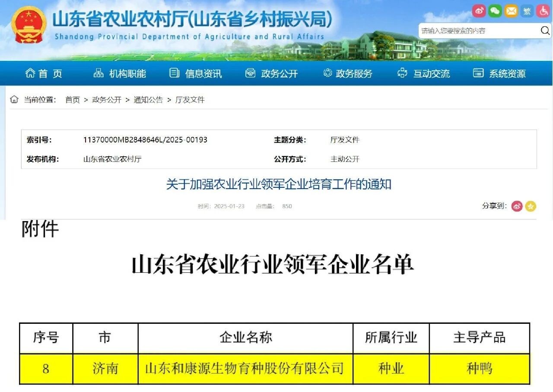Open the Weibo icon in the header
This screenshot has height=392, width=553.
point(479,11)
